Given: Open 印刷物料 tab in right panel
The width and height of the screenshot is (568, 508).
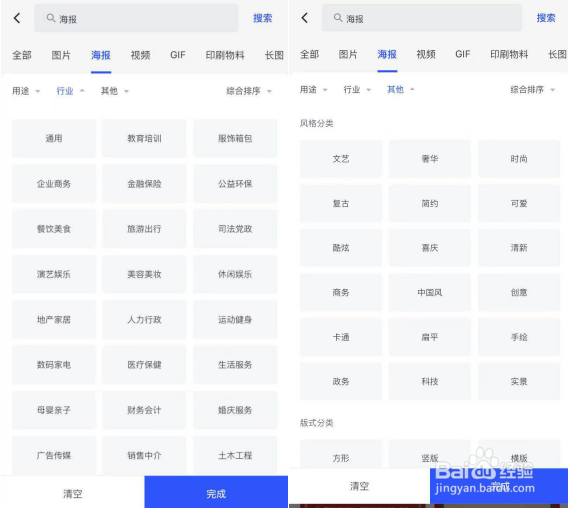Looking at the screenshot, I should point(509,54).
